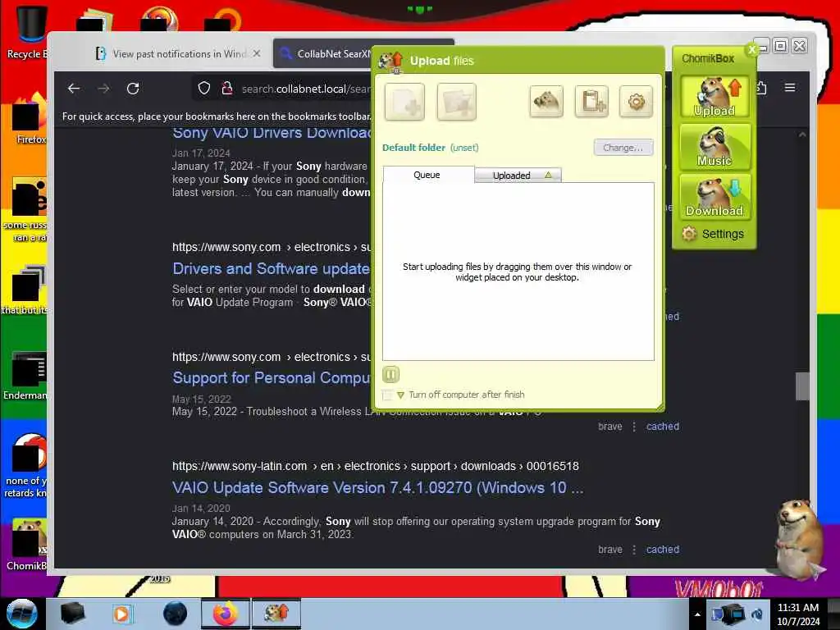The image size is (840, 630).
Task: Open Drivers and Software updates result
Action: coord(271,268)
